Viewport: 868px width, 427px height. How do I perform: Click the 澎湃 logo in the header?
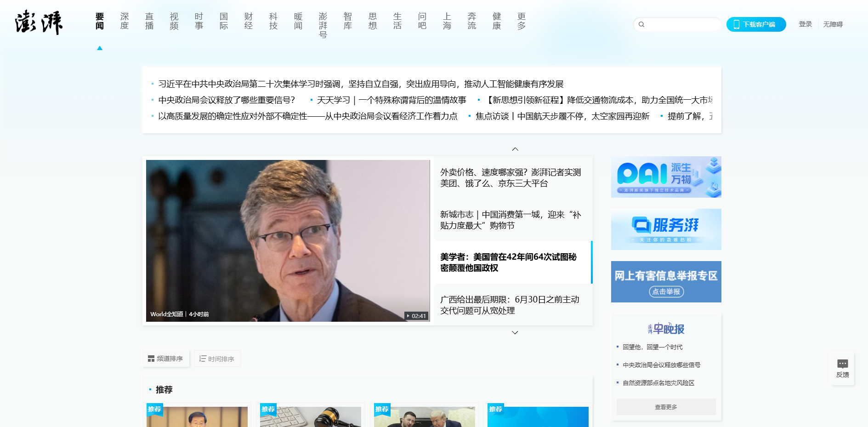(x=39, y=23)
